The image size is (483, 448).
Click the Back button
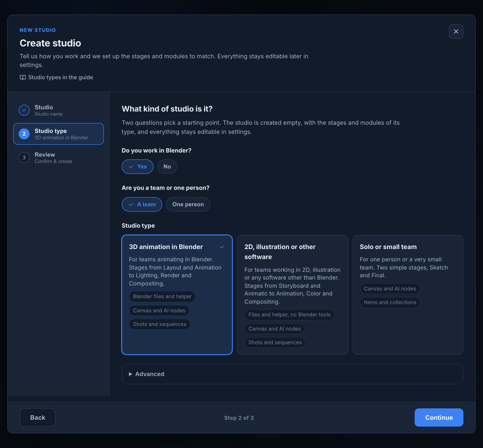(x=38, y=417)
